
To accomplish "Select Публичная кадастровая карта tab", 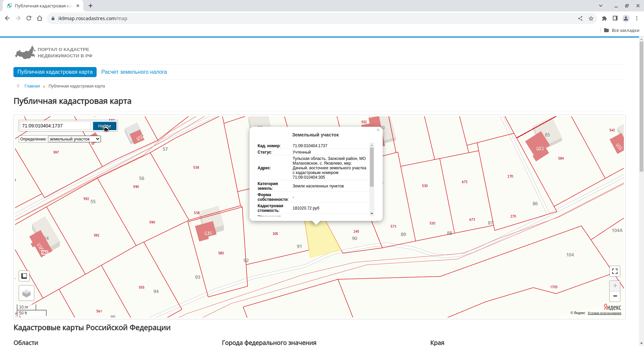I will 55,72.
